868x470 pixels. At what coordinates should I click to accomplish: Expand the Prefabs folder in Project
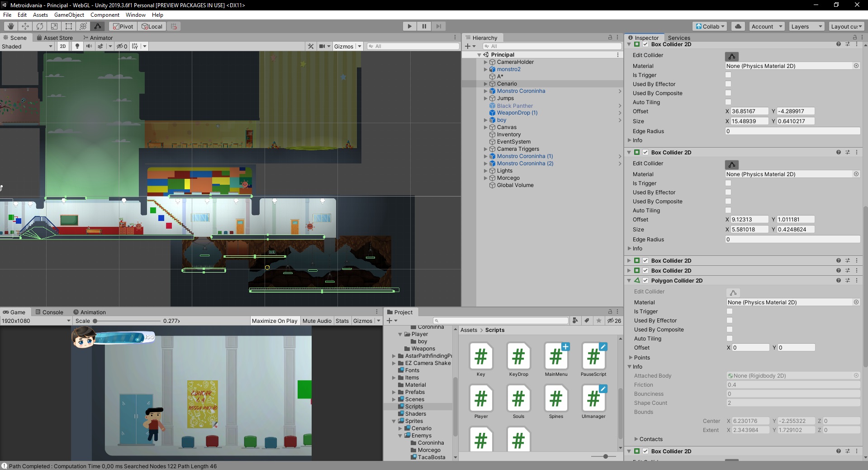click(x=394, y=392)
